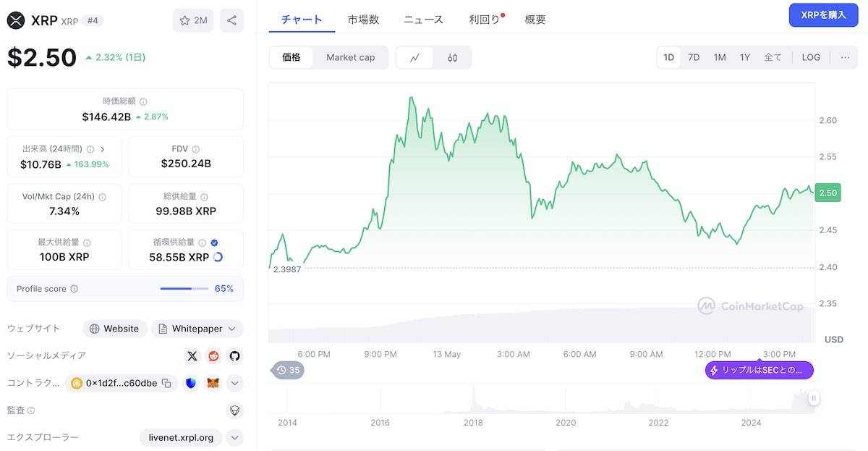
Task: Click the 65% profile score value
Action: (x=224, y=289)
